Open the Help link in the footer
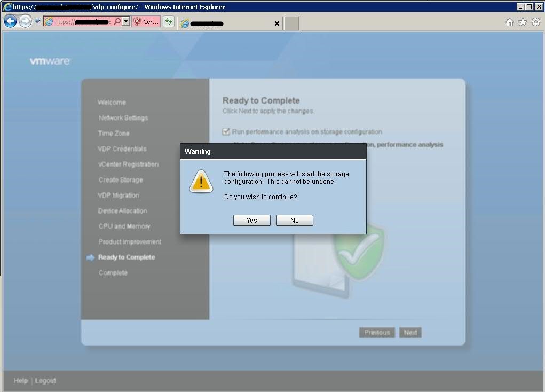 [20, 381]
